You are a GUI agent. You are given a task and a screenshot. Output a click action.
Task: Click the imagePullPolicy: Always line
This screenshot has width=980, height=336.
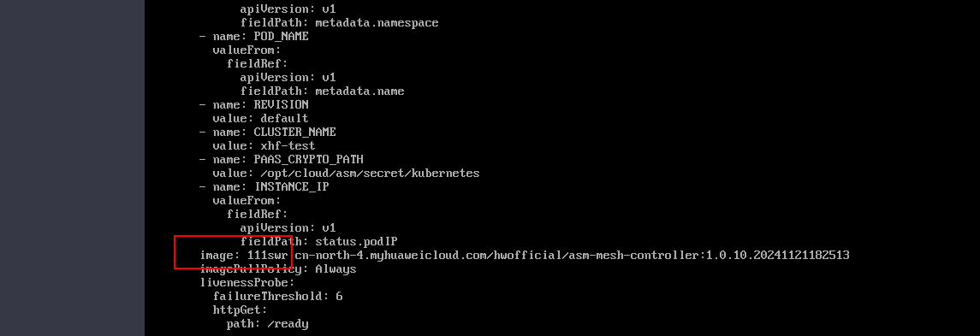pos(277,269)
